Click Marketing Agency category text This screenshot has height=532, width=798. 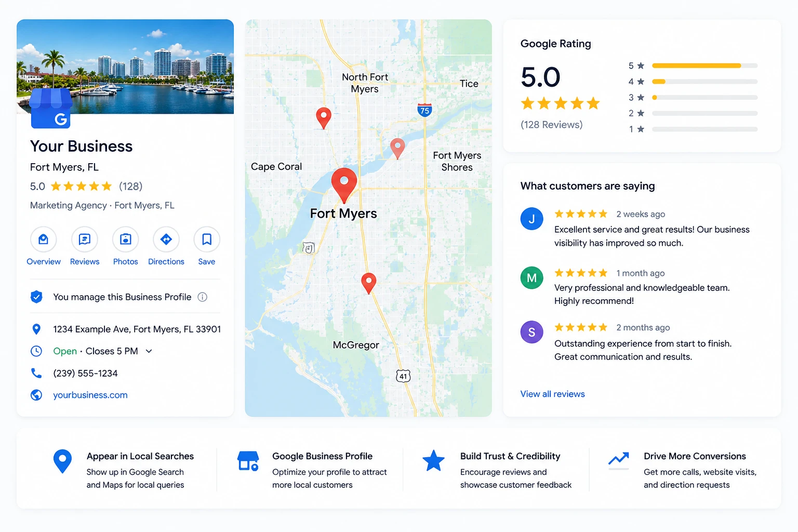(x=69, y=205)
